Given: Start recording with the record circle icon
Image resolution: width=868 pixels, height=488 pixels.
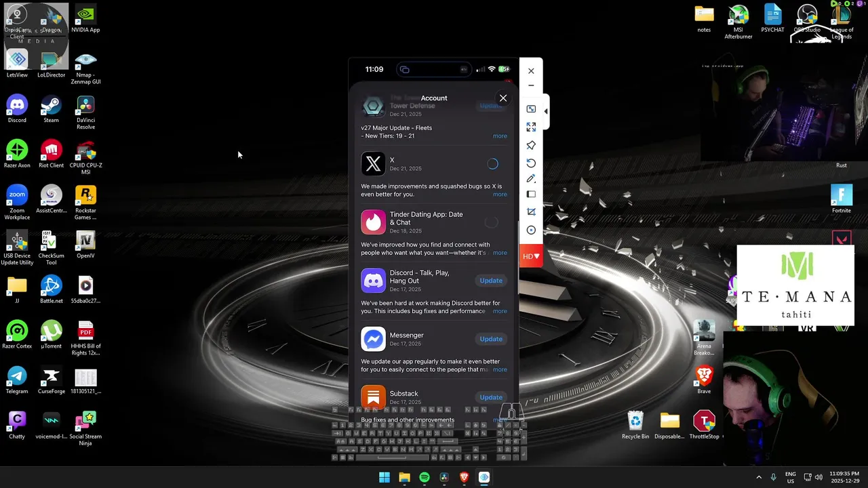Looking at the screenshot, I should (x=531, y=230).
